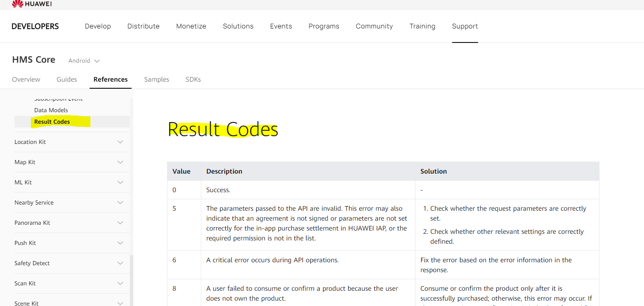The image size is (644, 306).
Task: Switch to the Samples tab
Action: pyautogui.click(x=156, y=79)
